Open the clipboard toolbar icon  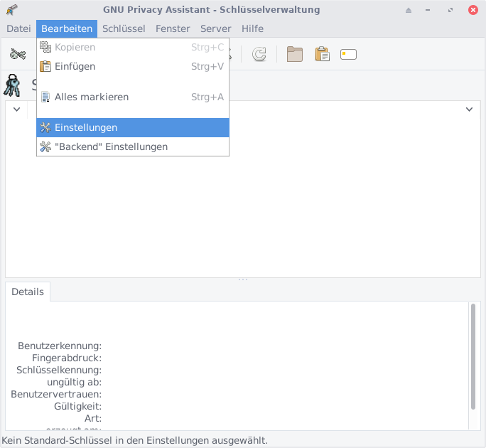point(322,55)
